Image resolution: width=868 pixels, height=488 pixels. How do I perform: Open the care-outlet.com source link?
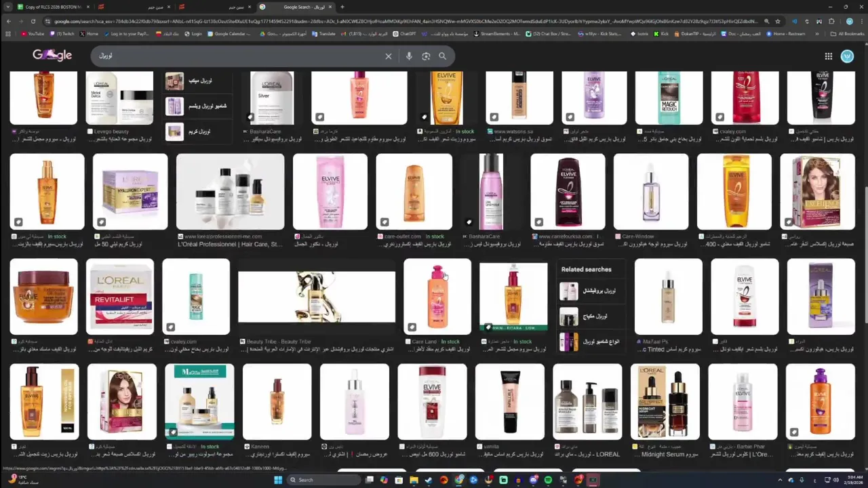(x=402, y=237)
